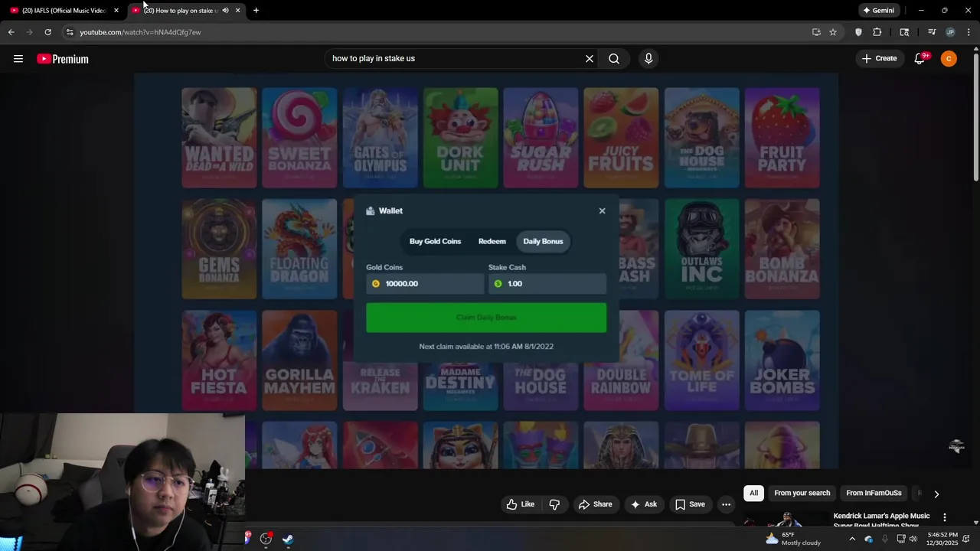Screen dimensions: 980x551
Task: Open the Create menu
Action: pyautogui.click(x=879, y=58)
